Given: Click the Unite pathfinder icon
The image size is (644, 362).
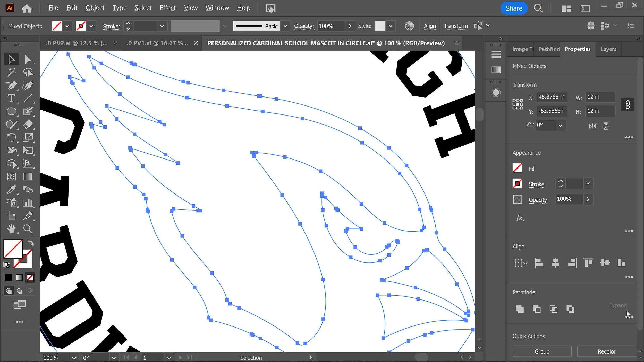Looking at the screenshot, I should point(520,309).
